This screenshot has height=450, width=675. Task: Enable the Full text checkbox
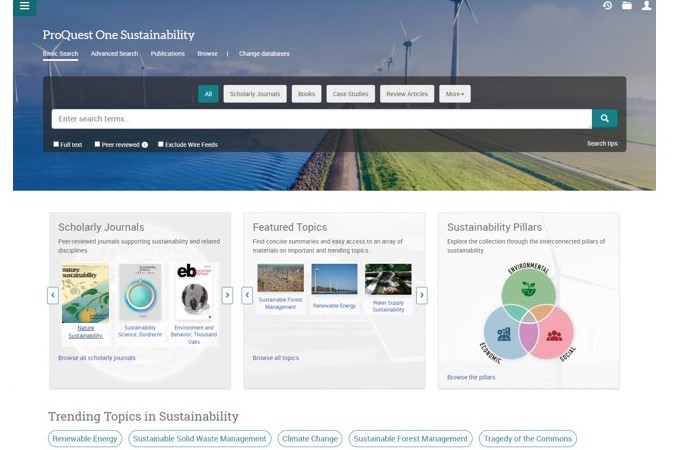pyautogui.click(x=56, y=144)
